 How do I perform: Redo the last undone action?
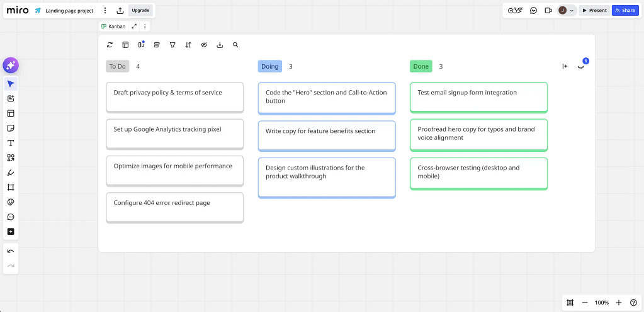pyautogui.click(x=11, y=266)
